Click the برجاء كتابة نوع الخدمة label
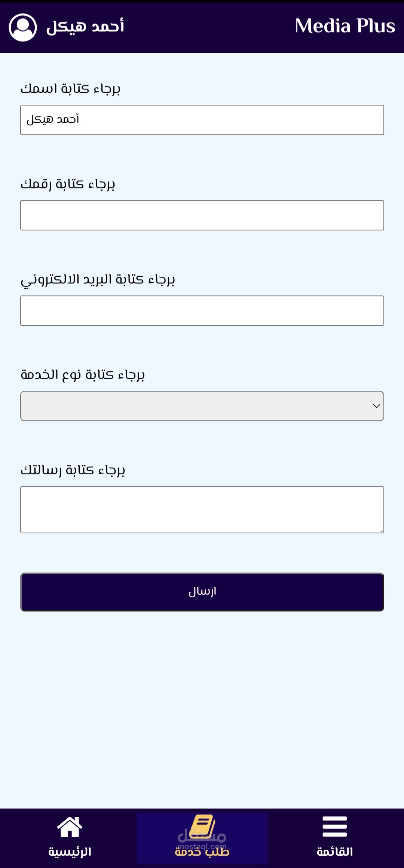The image size is (404, 868). tap(83, 375)
